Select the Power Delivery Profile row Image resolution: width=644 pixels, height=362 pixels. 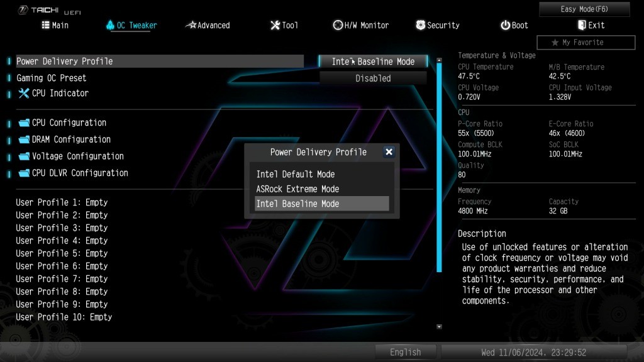[x=160, y=61]
